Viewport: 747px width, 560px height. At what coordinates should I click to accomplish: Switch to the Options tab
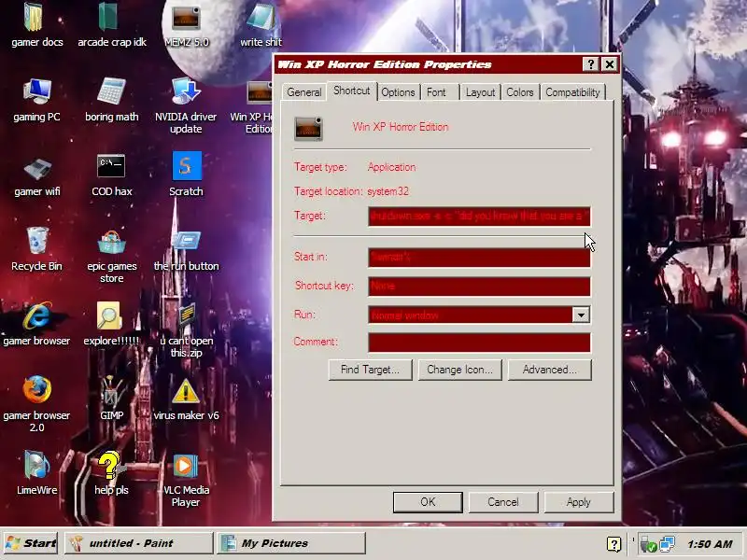[398, 92]
